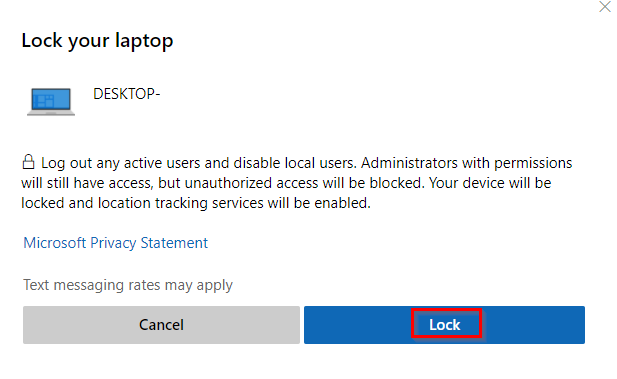Click the "Your device will be" phrase
This screenshot has width=617, height=379.
click(x=490, y=183)
